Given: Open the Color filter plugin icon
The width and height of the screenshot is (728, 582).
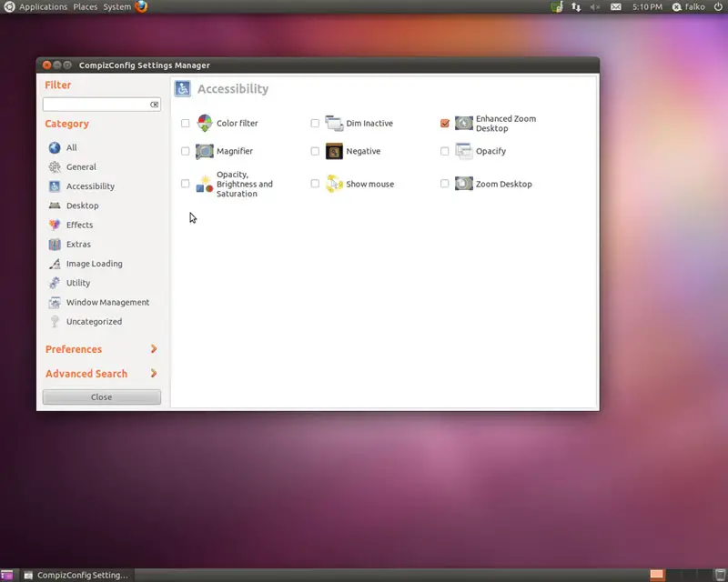Looking at the screenshot, I should tap(204, 123).
